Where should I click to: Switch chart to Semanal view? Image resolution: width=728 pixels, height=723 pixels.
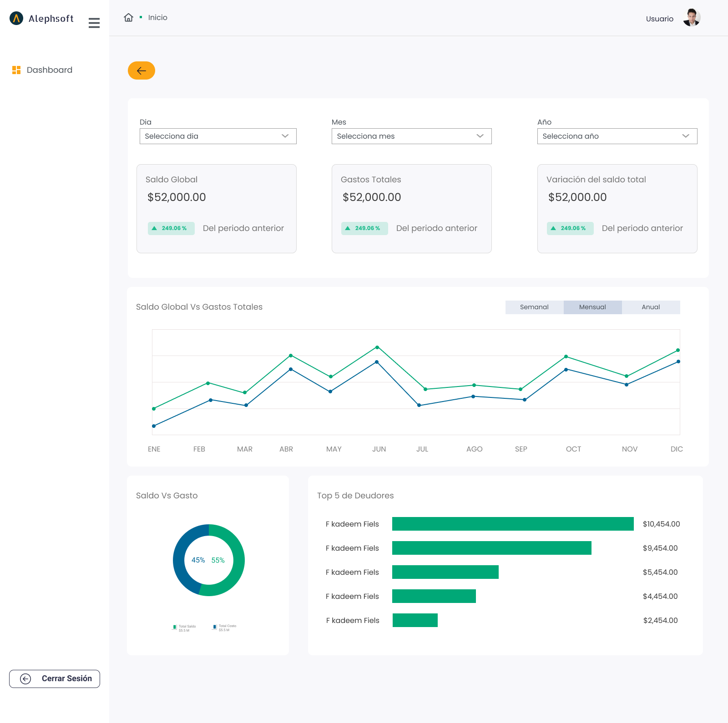click(535, 307)
